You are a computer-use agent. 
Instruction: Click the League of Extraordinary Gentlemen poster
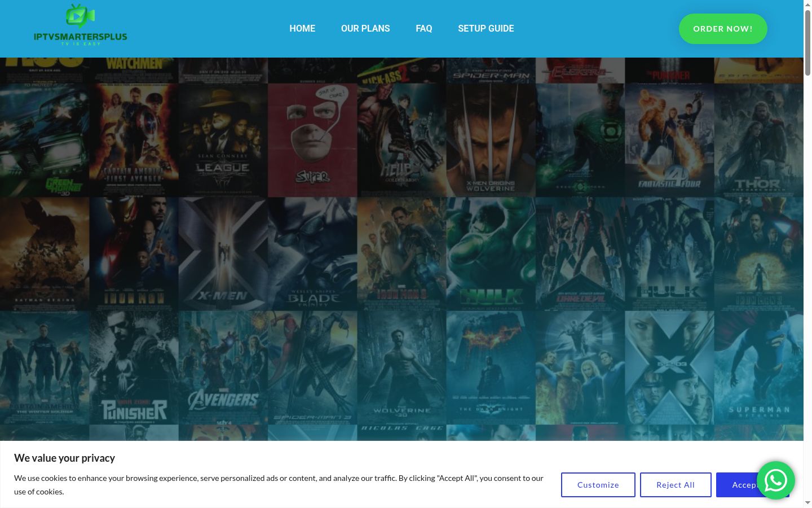pos(223,140)
